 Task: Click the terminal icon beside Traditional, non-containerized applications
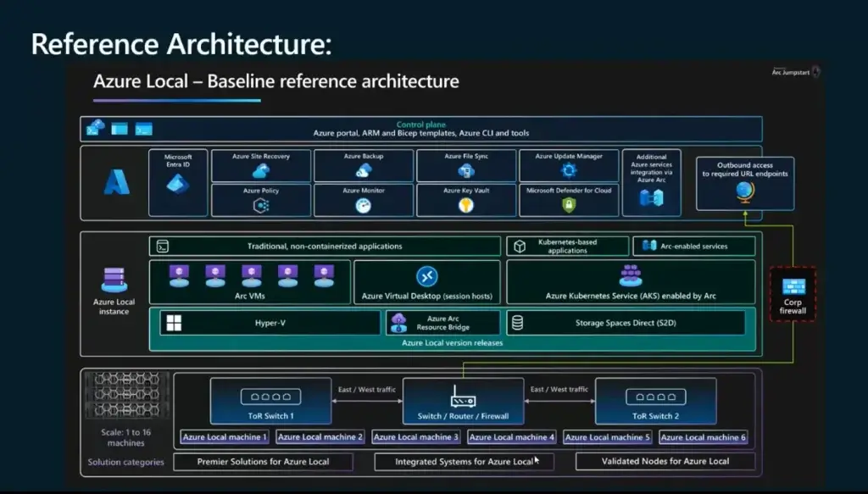click(162, 247)
